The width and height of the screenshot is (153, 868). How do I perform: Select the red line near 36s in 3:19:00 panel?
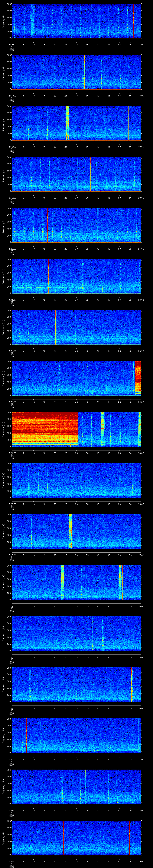[x=90, y=174]
